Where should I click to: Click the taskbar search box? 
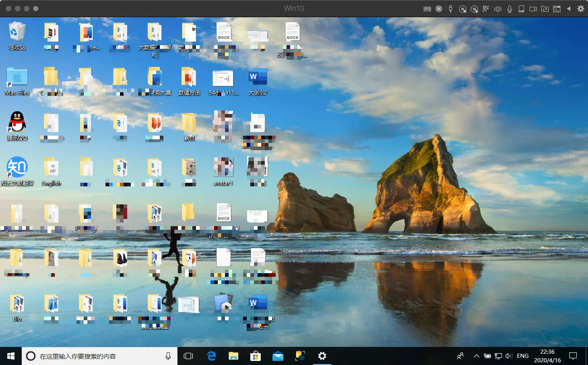100,356
